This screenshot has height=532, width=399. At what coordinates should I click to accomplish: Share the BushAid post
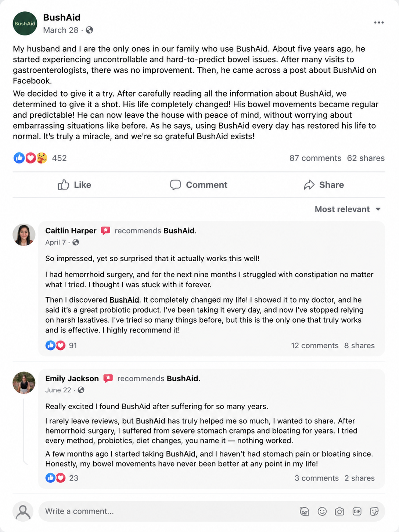tap(324, 185)
